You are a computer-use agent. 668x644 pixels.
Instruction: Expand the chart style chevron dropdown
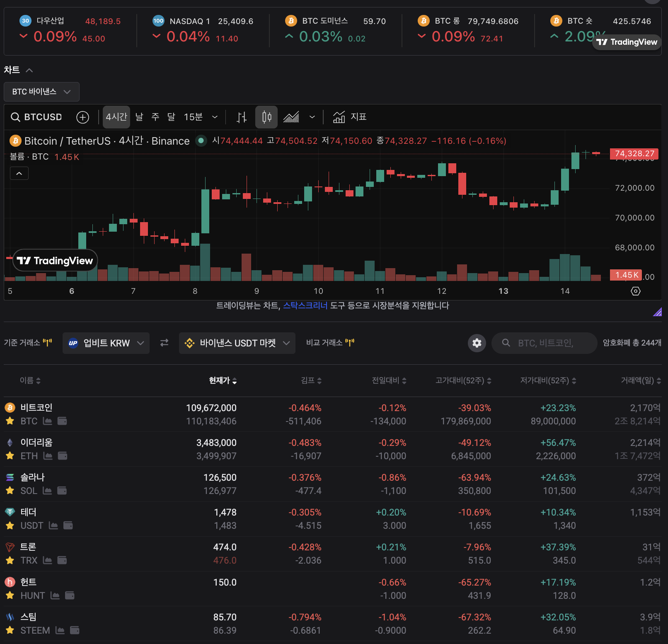312,117
